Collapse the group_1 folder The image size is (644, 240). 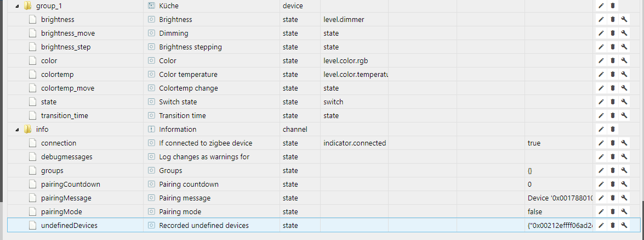19,5
